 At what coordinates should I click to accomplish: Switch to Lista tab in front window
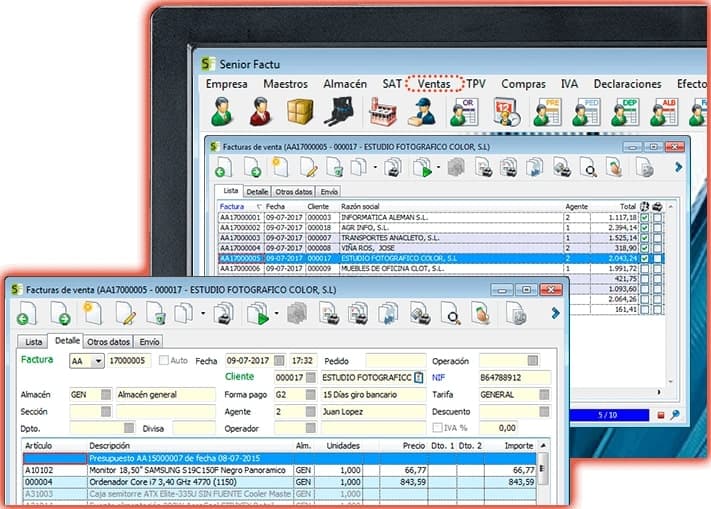pos(34,342)
